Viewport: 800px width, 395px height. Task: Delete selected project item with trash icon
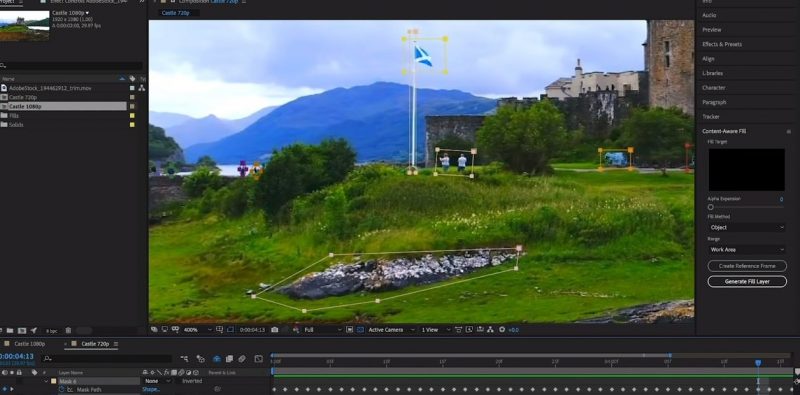(x=68, y=331)
